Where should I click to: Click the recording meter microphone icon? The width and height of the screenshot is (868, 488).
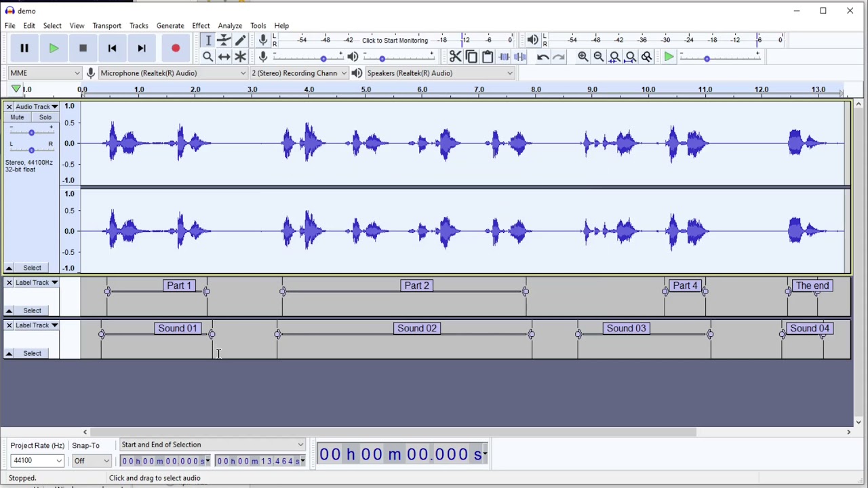click(x=263, y=40)
